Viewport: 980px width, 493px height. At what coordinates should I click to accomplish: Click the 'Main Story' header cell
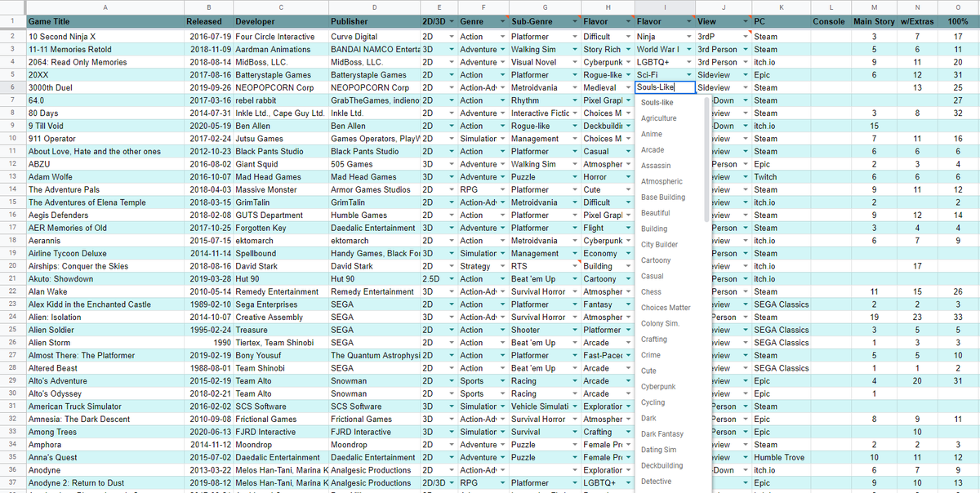(874, 21)
